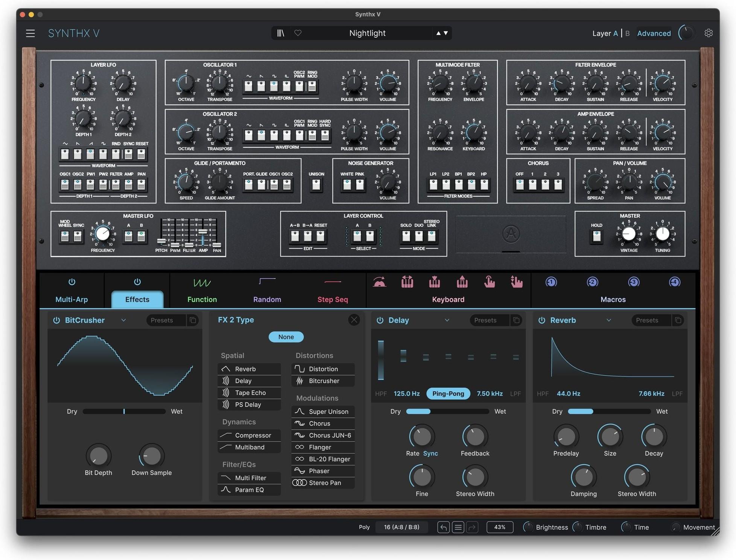Click the Reverb Dry/Wet slider
The width and height of the screenshot is (736, 560).
[609, 411]
